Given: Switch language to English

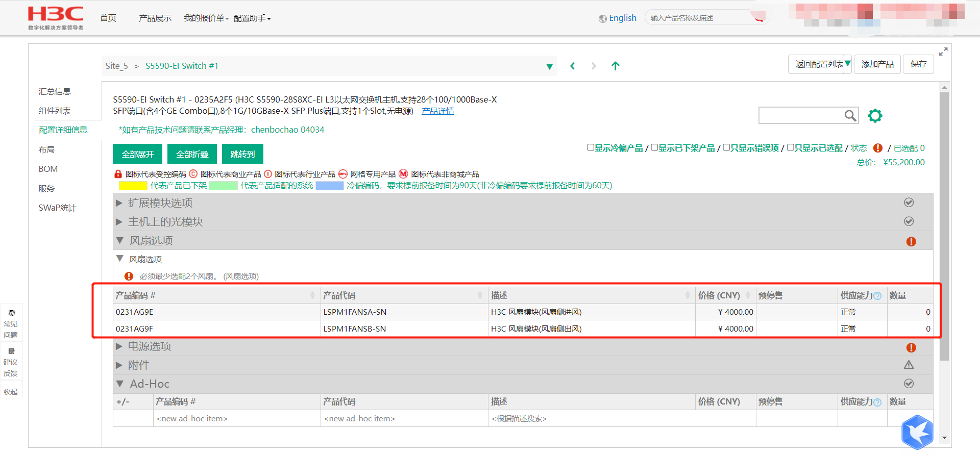Looking at the screenshot, I should [623, 18].
